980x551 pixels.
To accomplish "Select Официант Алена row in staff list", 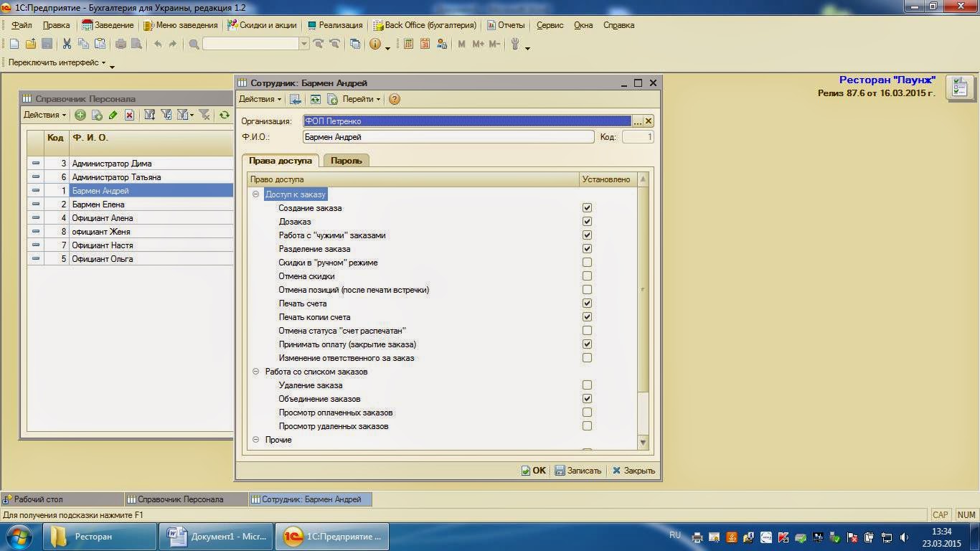I will point(130,218).
